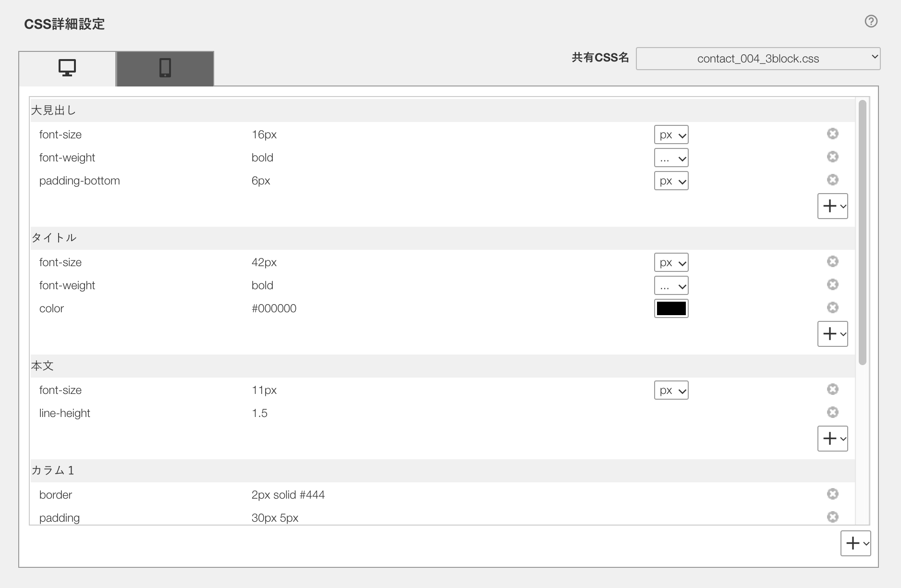Viewport: 901px width, 588px height.
Task: Add a new property to 大見出し section
Action: 832,206
